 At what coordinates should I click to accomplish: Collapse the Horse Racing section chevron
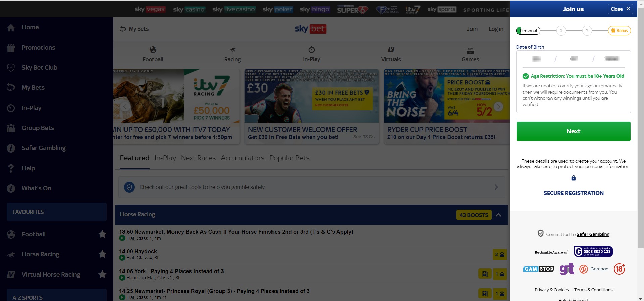[498, 215]
